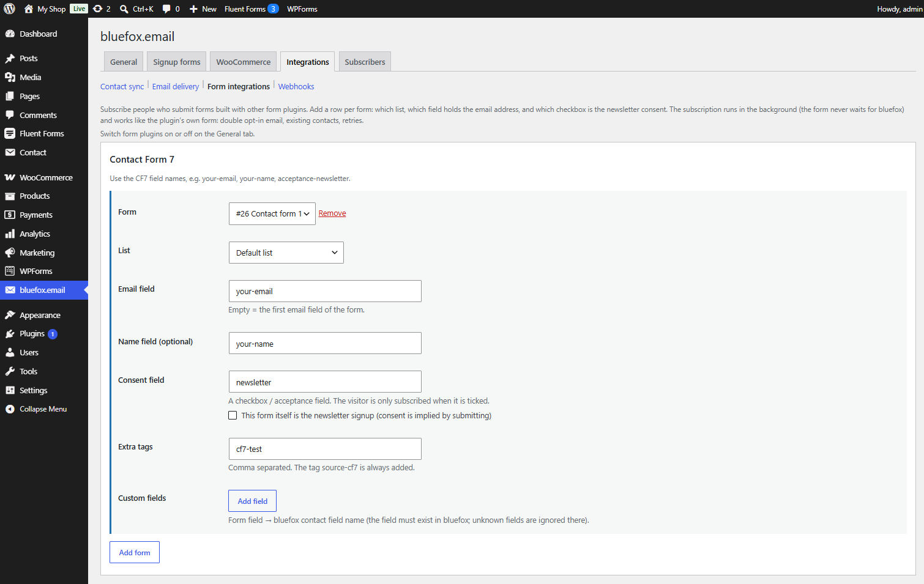The image size is (924, 584).
Task: Open the Subscribers tab
Action: click(x=365, y=62)
